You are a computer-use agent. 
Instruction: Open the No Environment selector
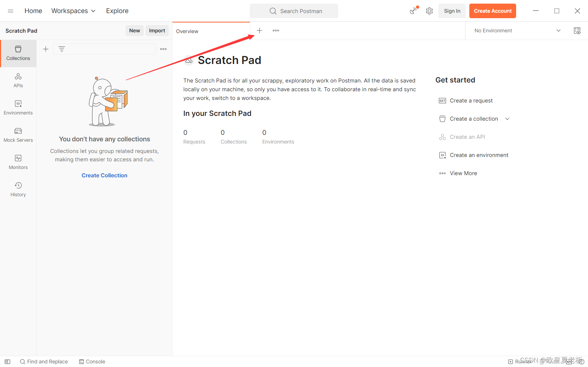pos(518,31)
